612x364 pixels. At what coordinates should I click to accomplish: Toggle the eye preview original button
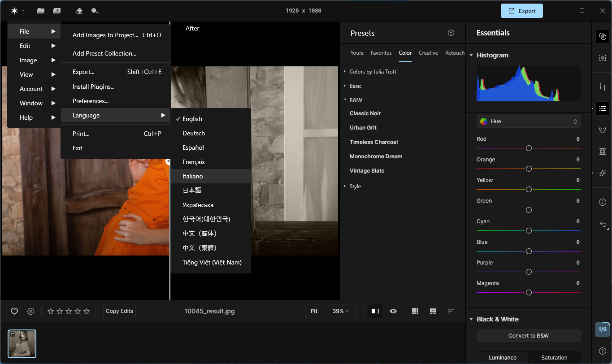[x=393, y=311]
